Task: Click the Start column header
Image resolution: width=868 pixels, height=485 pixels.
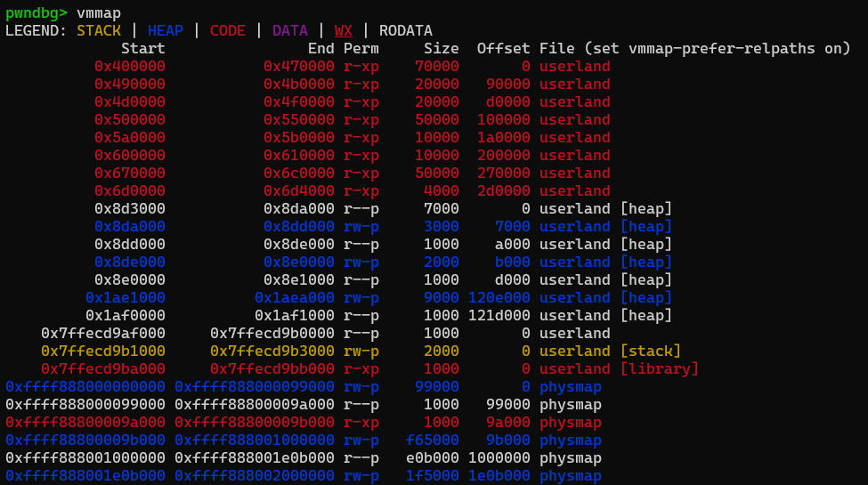Action: pyautogui.click(x=142, y=48)
